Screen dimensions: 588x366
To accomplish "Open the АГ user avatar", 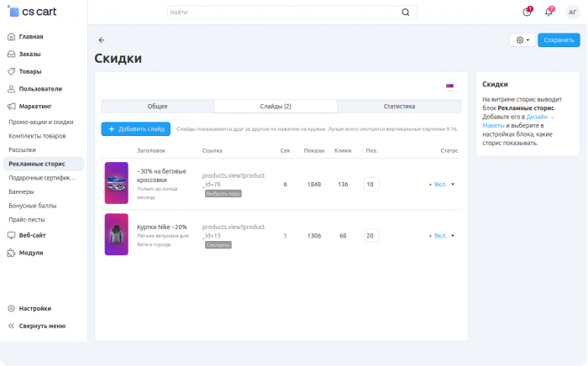I will pyautogui.click(x=572, y=13).
